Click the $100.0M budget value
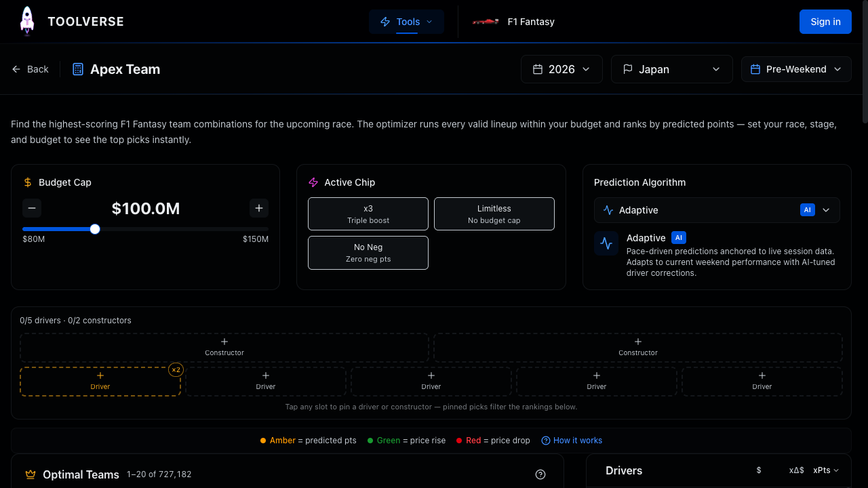The height and width of the screenshot is (488, 868). click(146, 209)
